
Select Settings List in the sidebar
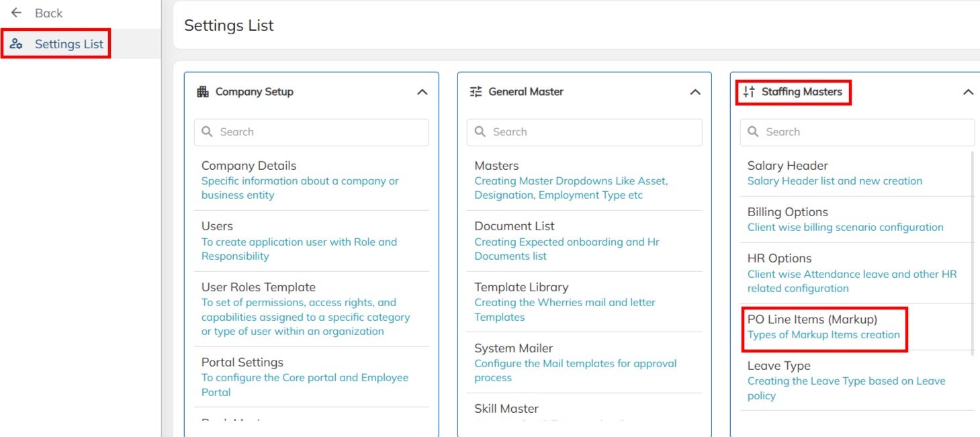69,44
